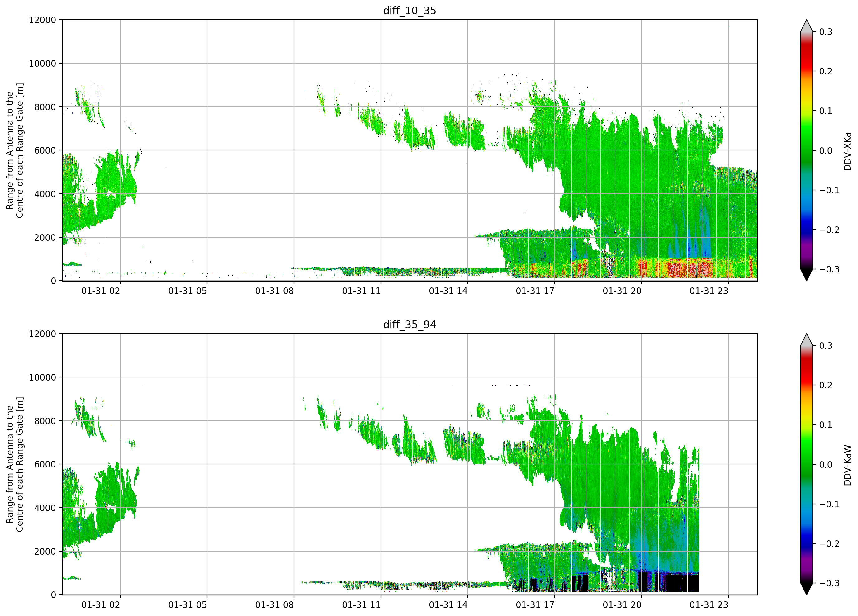Click the diff_10_35 plot title

[410, 11]
